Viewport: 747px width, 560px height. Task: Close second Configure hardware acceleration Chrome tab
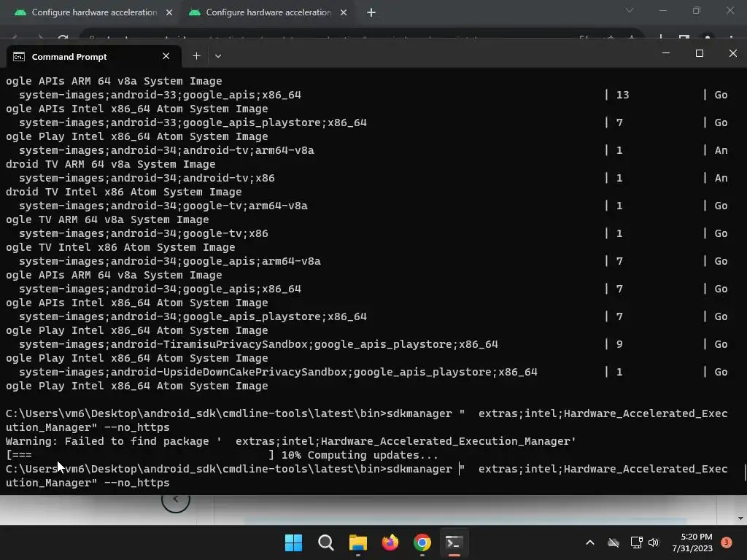pos(344,12)
